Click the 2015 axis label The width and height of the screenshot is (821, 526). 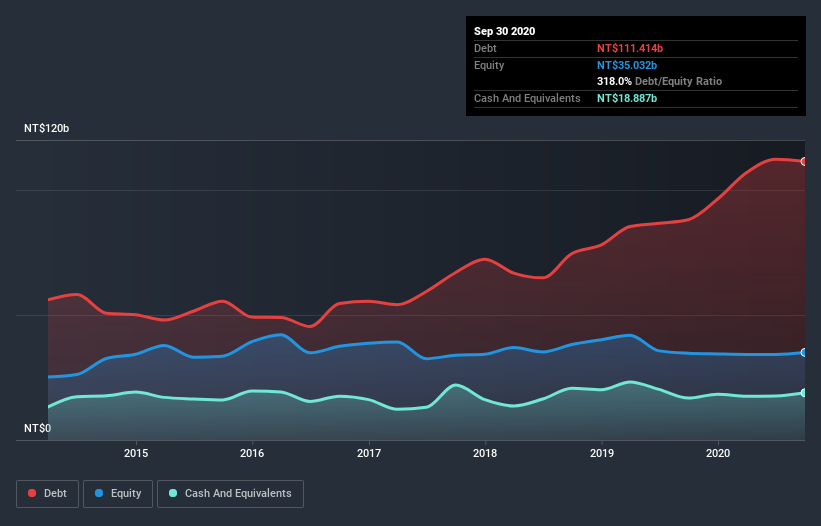pos(136,453)
